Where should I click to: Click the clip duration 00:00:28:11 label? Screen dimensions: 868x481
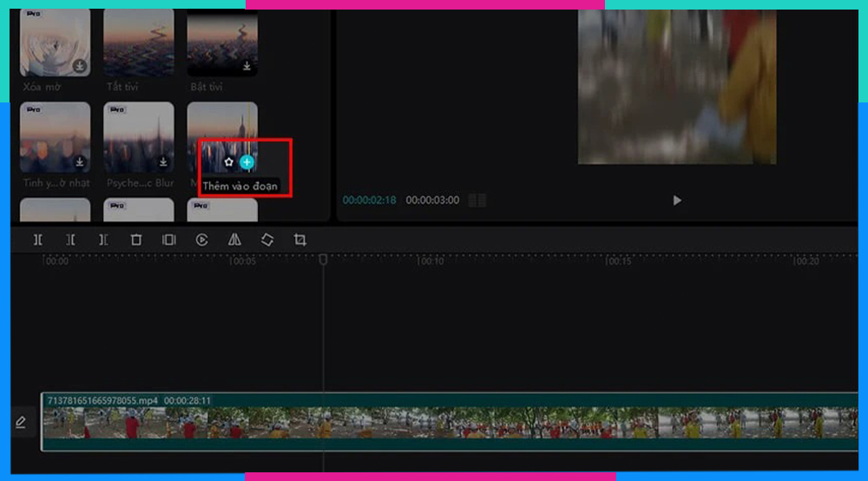pos(187,401)
